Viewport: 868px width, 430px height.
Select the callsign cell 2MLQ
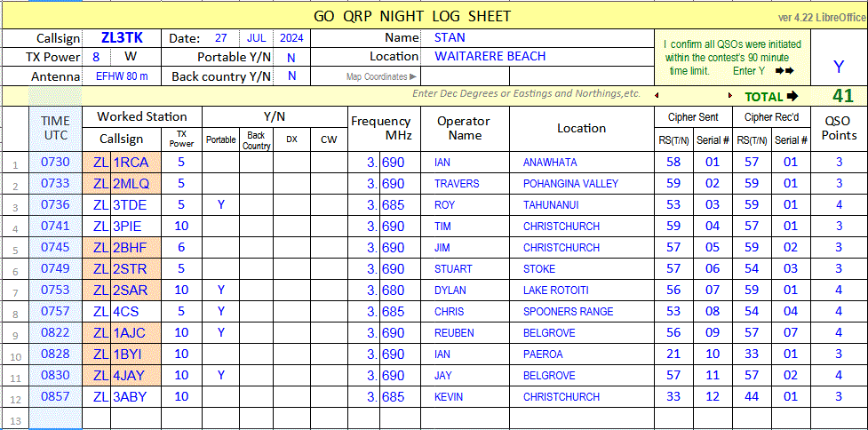pyautogui.click(x=136, y=184)
